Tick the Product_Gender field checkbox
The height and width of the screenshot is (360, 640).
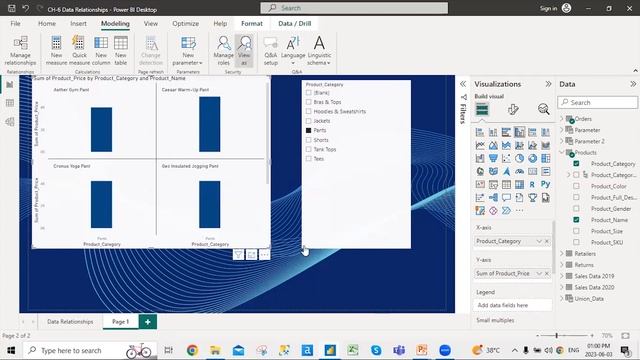(576, 209)
